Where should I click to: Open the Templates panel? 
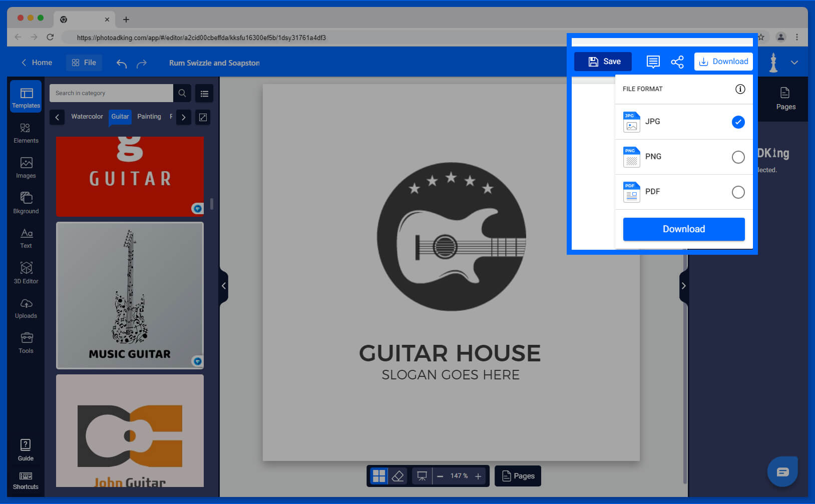click(x=26, y=97)
